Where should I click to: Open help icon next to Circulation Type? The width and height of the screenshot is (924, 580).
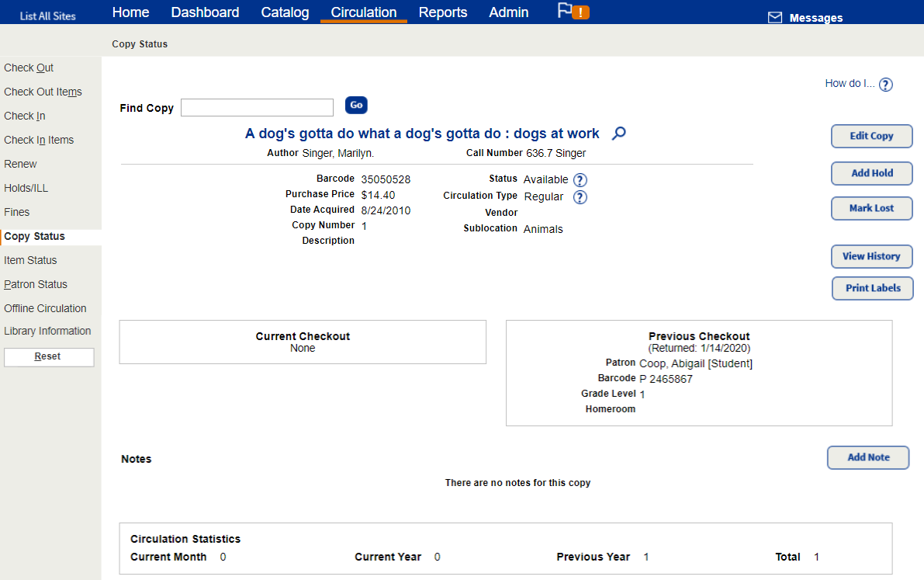click(580, 197)
